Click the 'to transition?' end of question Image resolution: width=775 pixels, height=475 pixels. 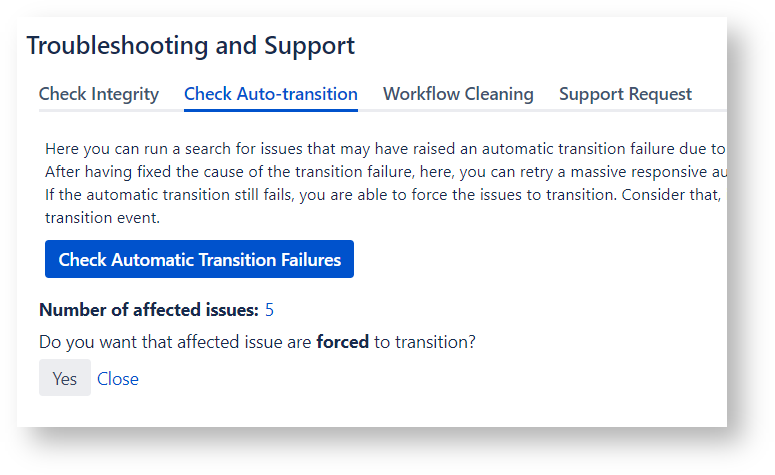(x=425, y=342)
